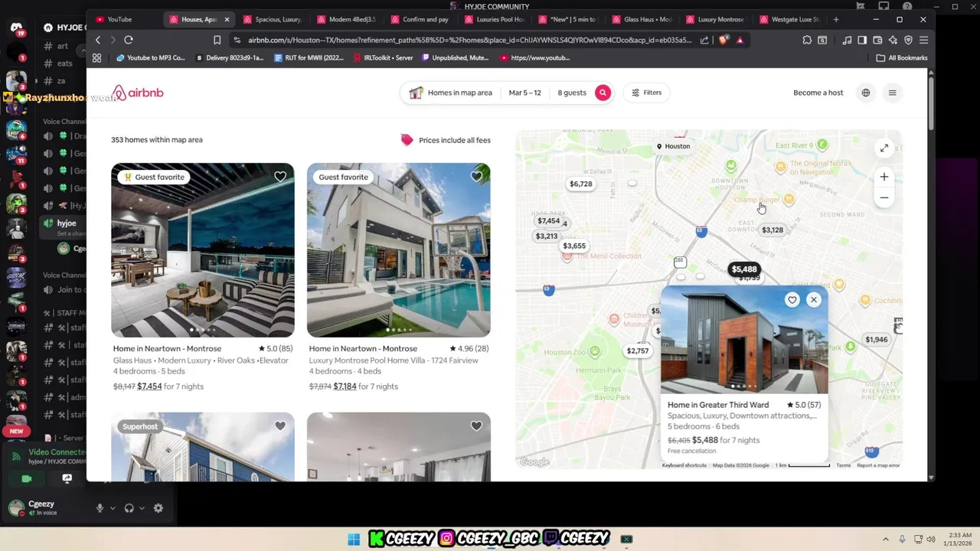Select the $3,213 map price marker
This screenshot has width=980, height=551.
[x=546, y=236]
